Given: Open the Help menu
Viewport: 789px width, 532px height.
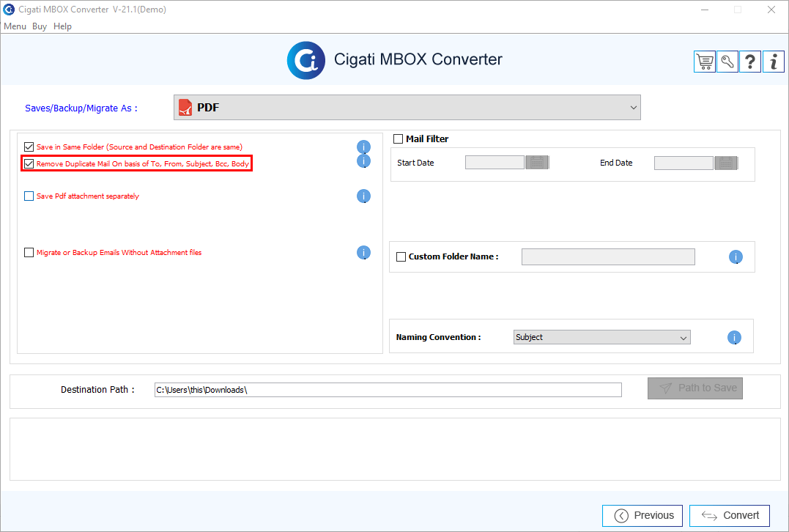Looking at the screenshot, I should [62, 26].
